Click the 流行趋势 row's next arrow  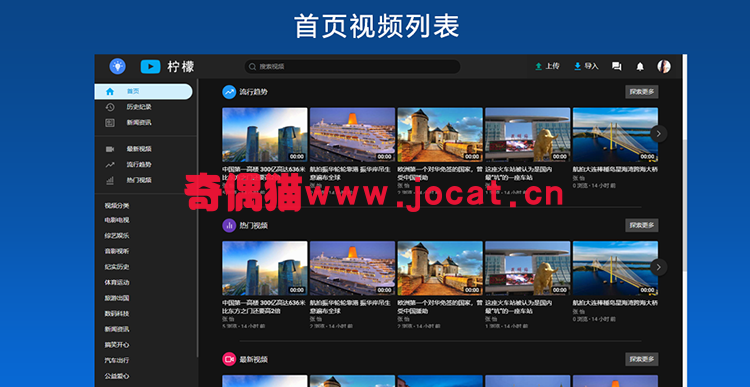659,133
